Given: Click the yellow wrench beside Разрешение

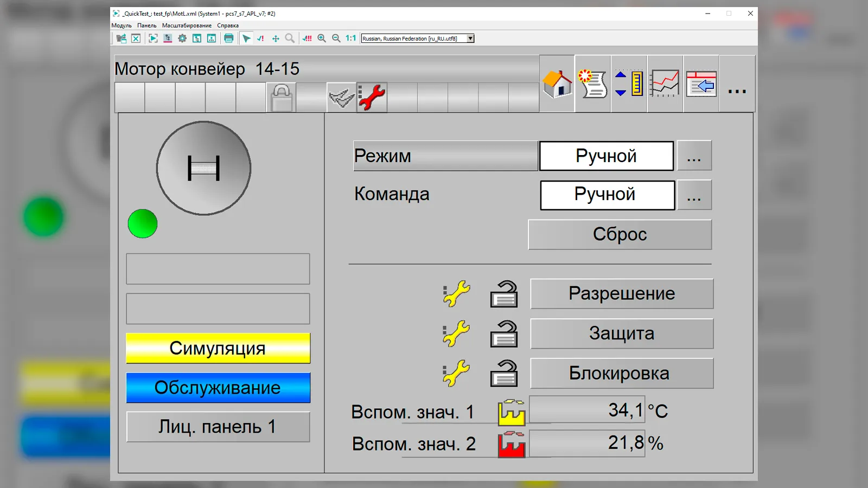Looking at the screenshot, I should (456, 294).
